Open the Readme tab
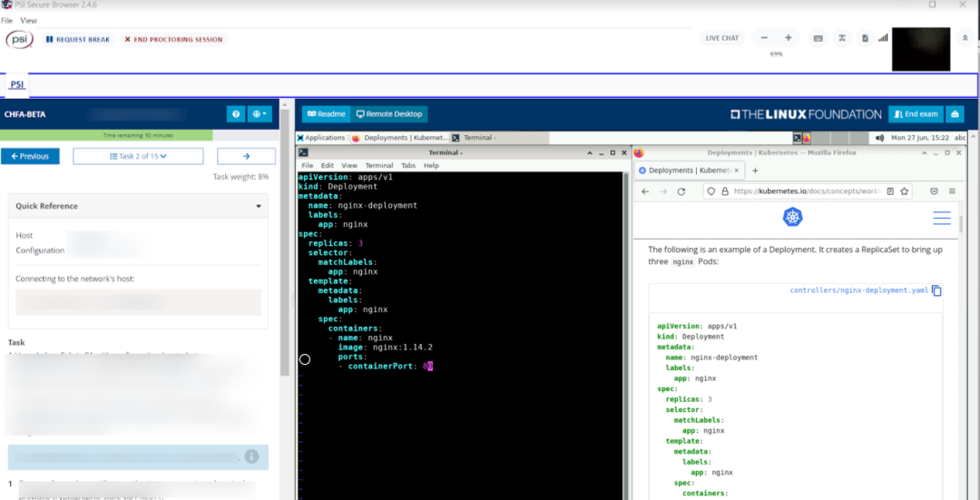 click(327, 114)
